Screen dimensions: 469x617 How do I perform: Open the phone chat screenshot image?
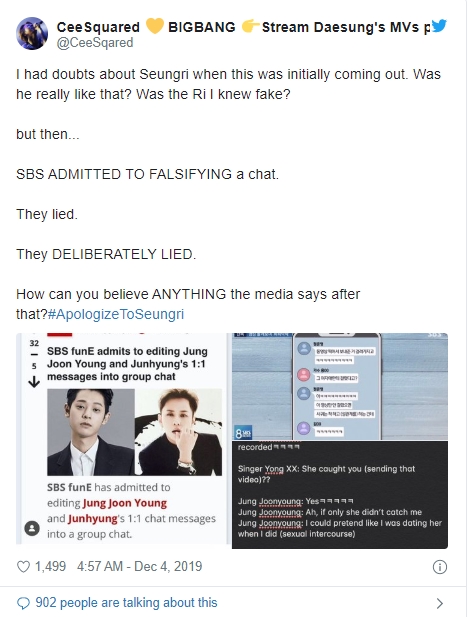click(x=340, y=386)
